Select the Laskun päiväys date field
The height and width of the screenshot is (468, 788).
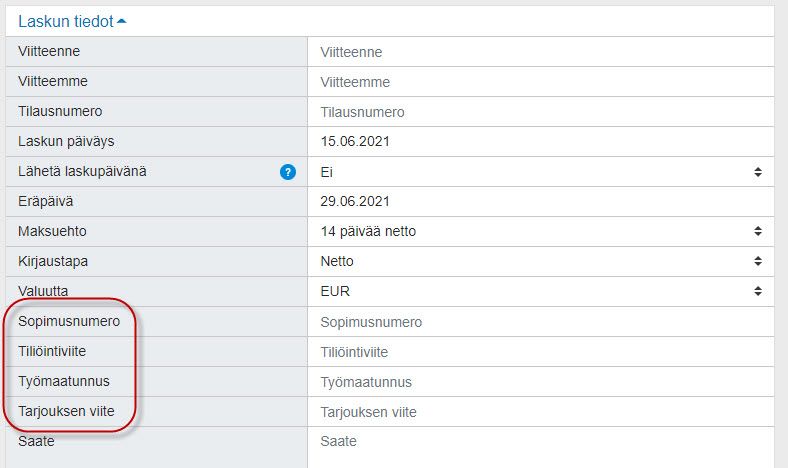pos(540,142)
